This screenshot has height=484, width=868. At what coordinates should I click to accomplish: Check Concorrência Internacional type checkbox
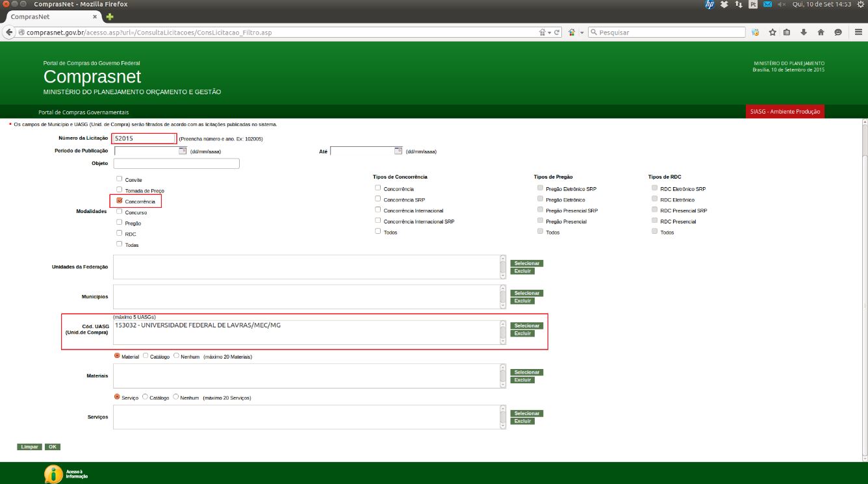pos(378,210)
